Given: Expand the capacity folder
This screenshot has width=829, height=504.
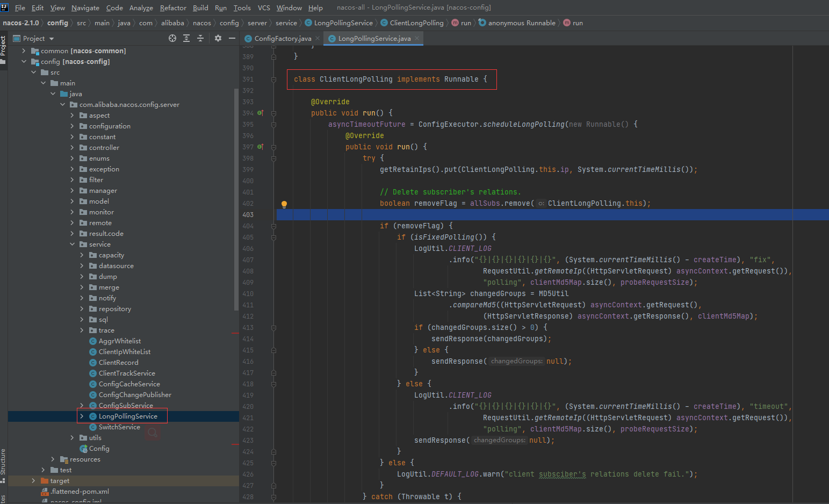Looking at the screenshot, I should point(82,255).
